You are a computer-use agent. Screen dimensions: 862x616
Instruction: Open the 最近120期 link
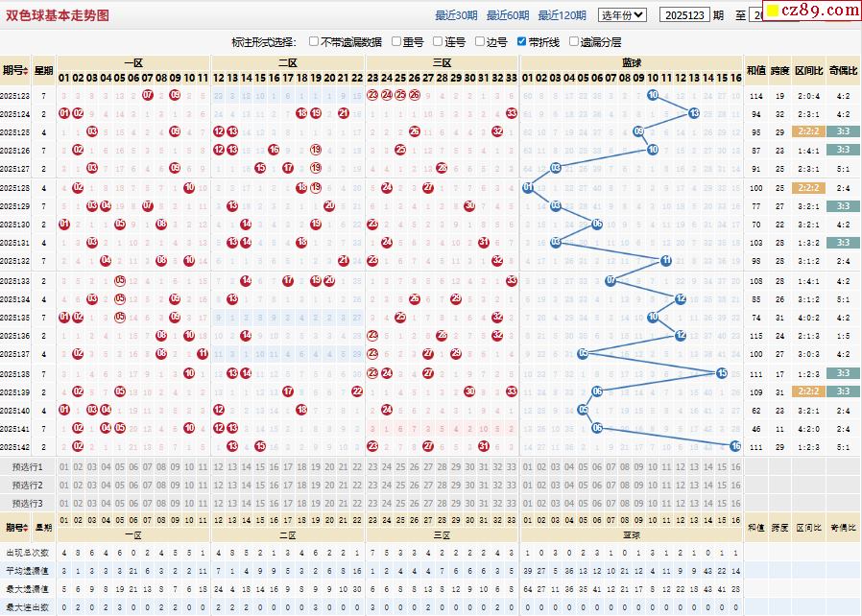point(562,15)
